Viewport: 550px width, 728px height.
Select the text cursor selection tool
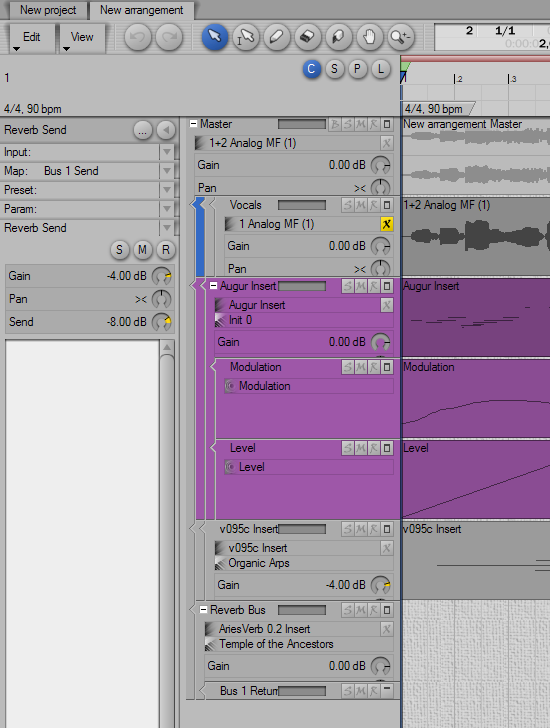click(x=246, y=36)
